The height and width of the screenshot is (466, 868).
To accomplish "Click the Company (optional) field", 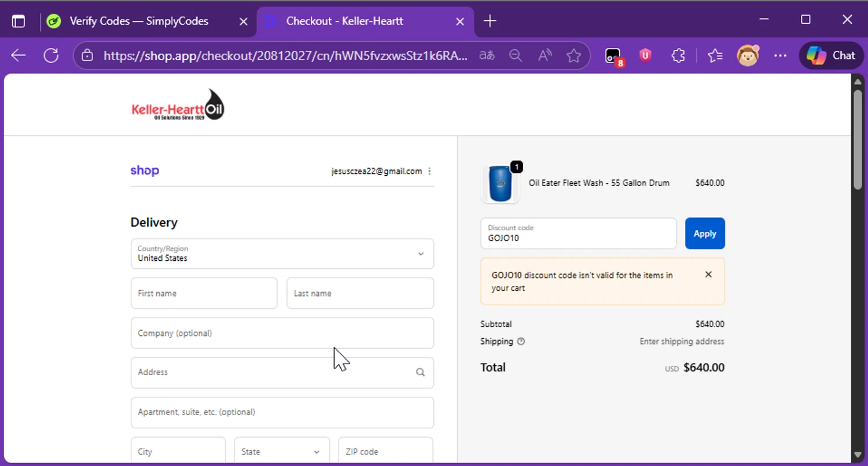I will click(x=282, y=333).
